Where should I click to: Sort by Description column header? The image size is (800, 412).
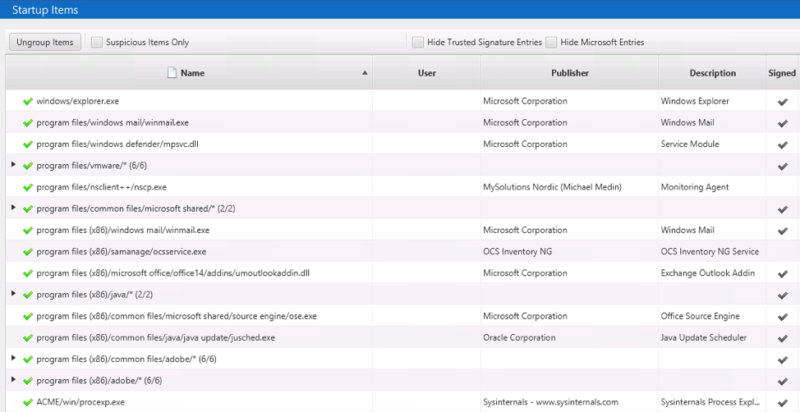(712, 73)
